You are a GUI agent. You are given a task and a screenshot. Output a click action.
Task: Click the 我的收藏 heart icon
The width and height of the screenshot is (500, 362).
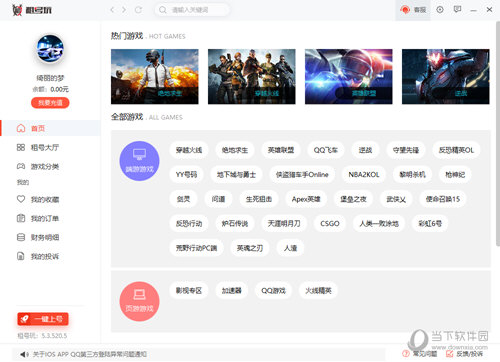21,199
